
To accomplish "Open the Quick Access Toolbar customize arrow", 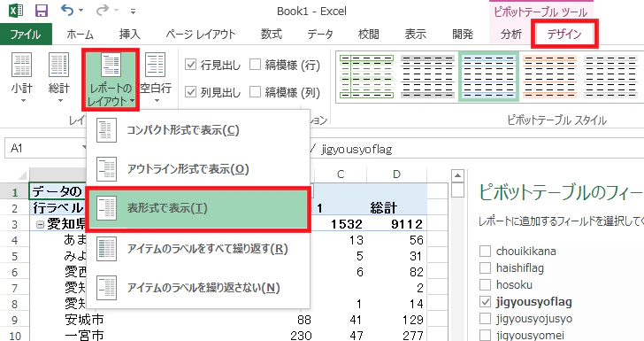I will [133, 12].
